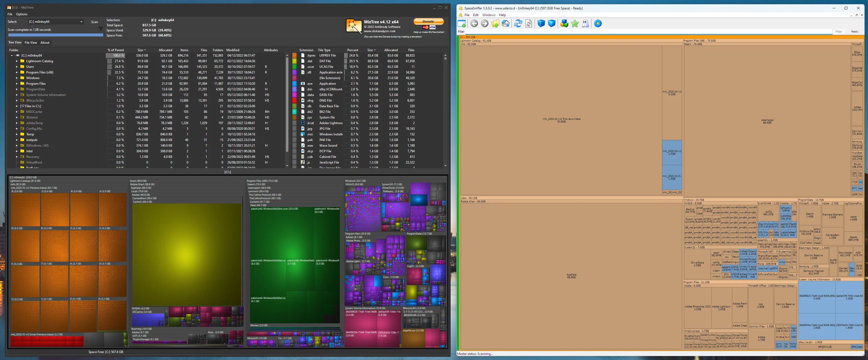Open new view window in SpaceSniffer toolbar
868x360 pixels.
pyautogui.click(x=462, y=24)
